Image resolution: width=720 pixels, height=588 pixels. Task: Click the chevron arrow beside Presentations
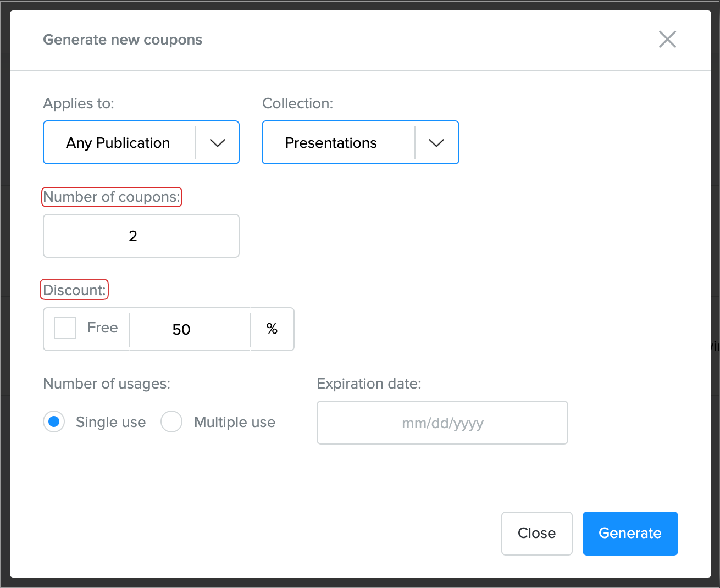coord(436,143)
